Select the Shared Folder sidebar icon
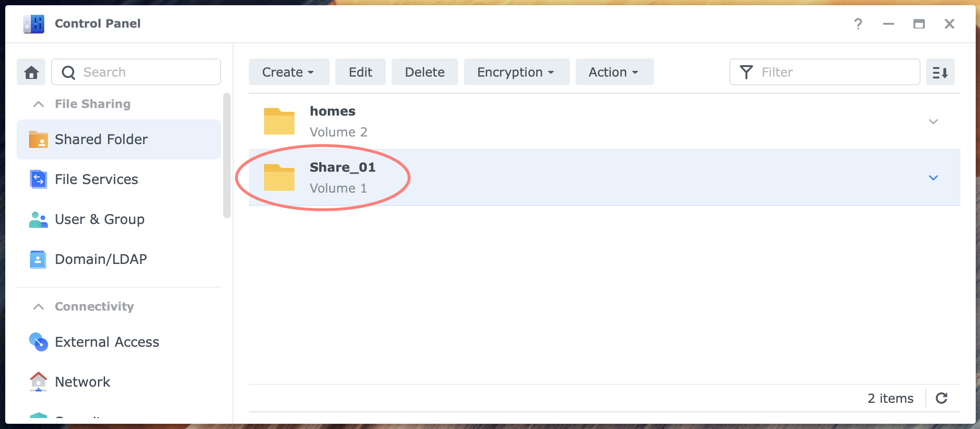This screenshot has height=429, width=980. (39, 139)
